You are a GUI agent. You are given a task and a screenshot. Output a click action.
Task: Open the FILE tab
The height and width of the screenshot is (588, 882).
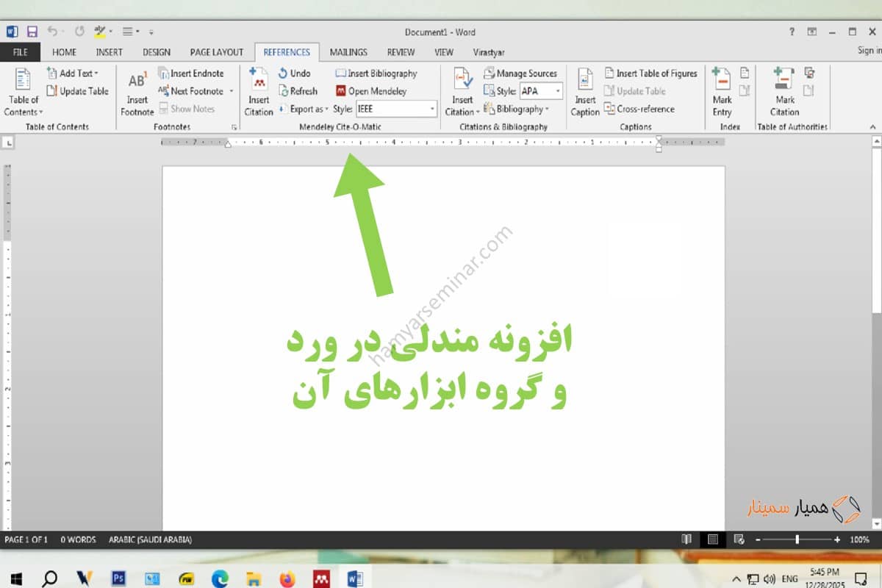(x=21, y=52)
